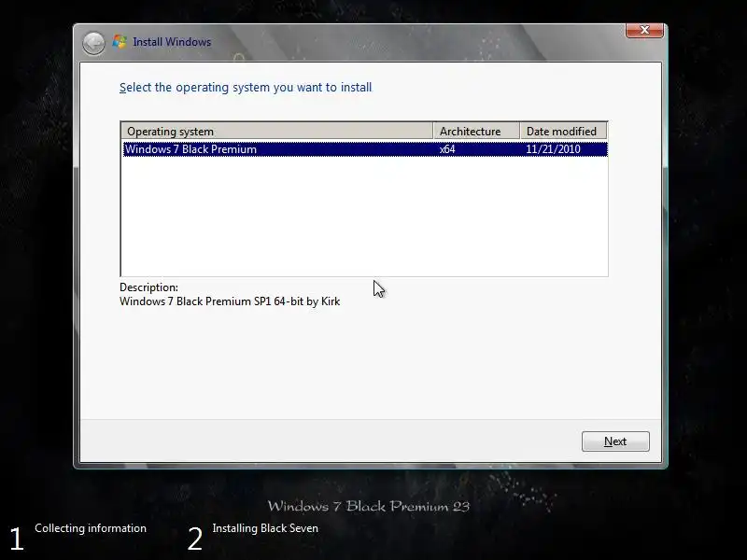Click the 11/21/2010 date cell
The image size is (747, 560).
click(x=553, y=149)
